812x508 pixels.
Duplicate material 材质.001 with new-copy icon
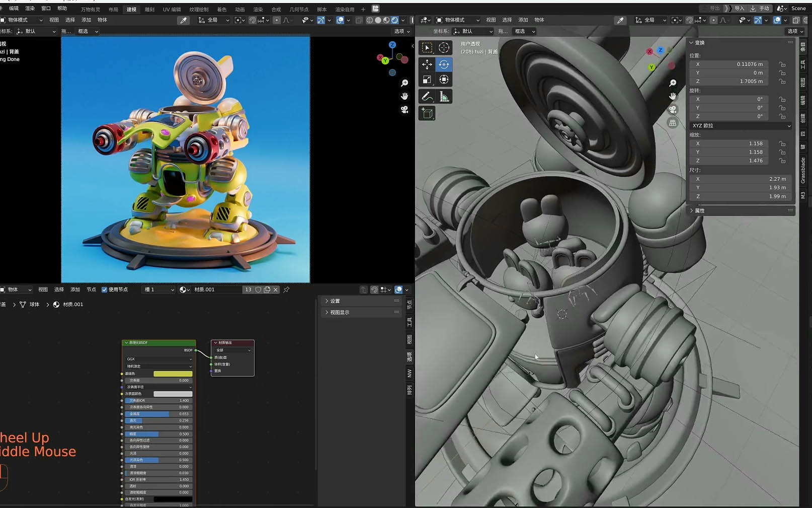tap(267, 289)
